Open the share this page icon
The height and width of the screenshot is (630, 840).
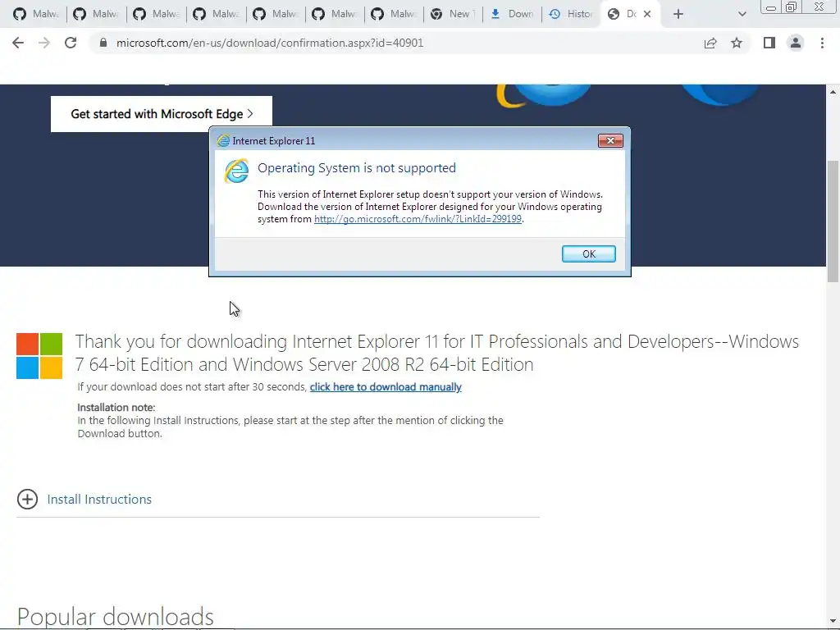(x=710, y=43)
